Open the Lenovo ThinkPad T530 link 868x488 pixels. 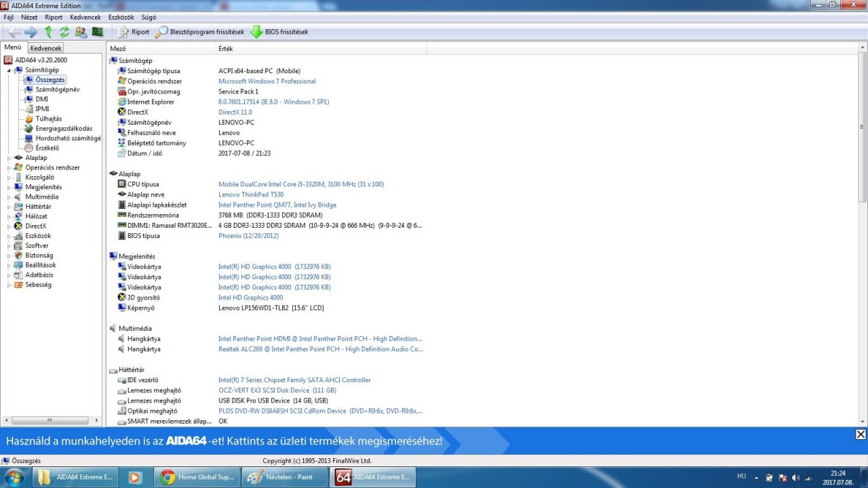tap(251, 195)
